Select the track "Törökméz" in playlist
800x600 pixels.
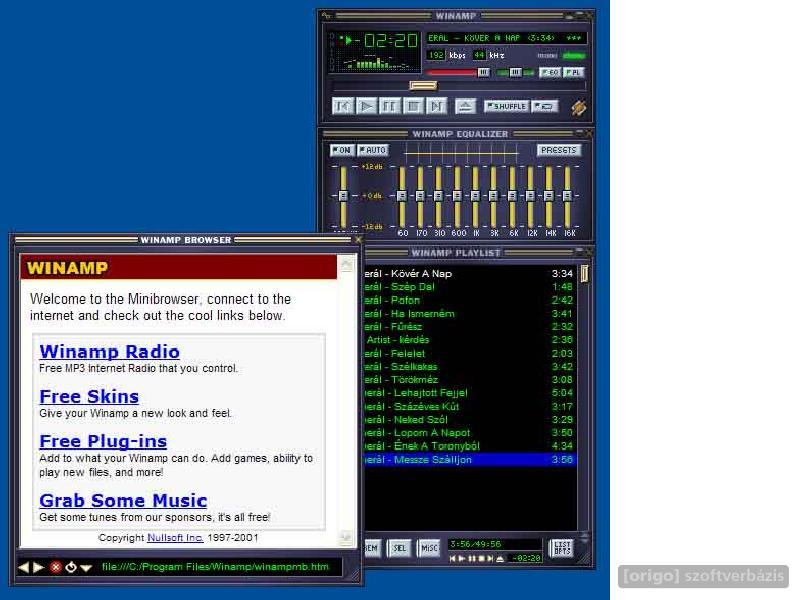(x=469, y=380)
